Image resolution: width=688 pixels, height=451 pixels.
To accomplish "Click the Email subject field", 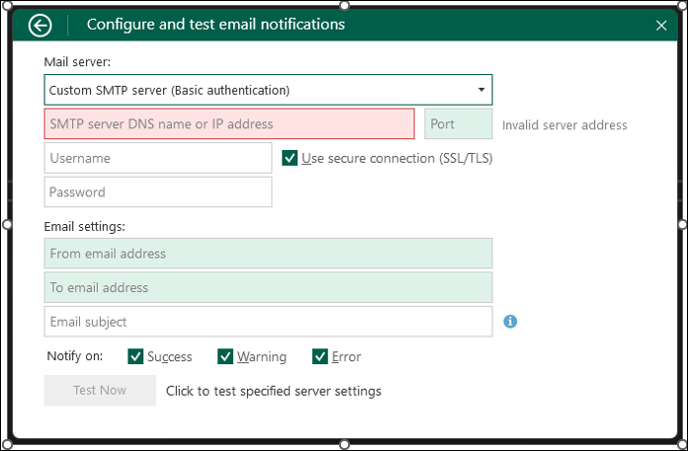I will (x=268, y=322).
